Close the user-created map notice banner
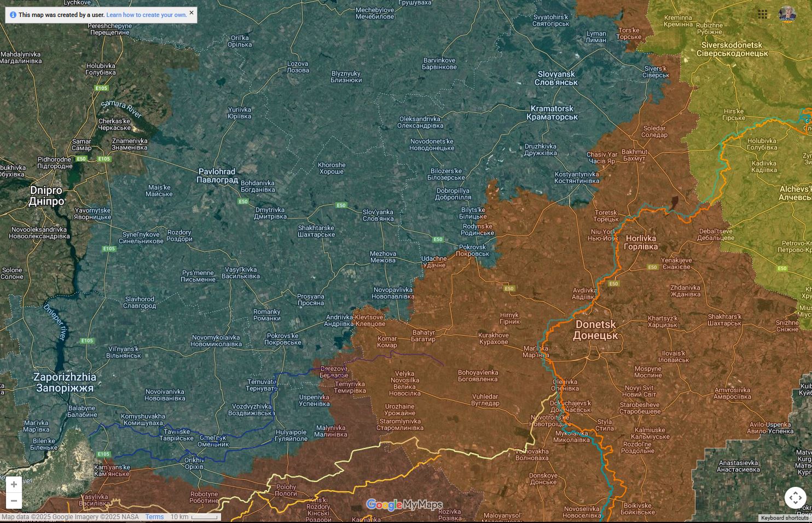The height and width of the screenshot is (523, 812). tap(191, 13)
